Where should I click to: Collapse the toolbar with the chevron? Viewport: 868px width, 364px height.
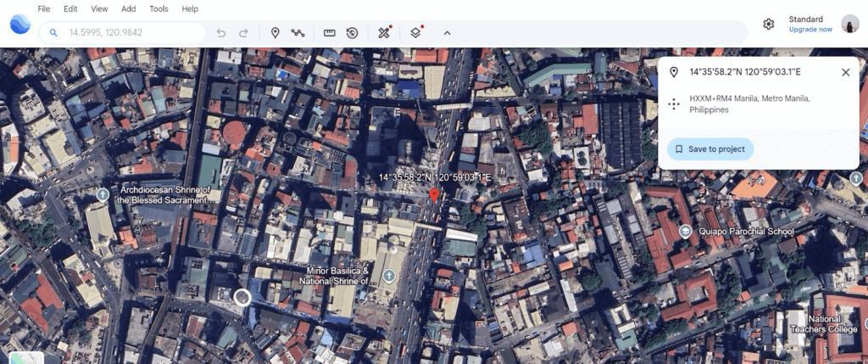pyautogui.click(x=447, y=33)
